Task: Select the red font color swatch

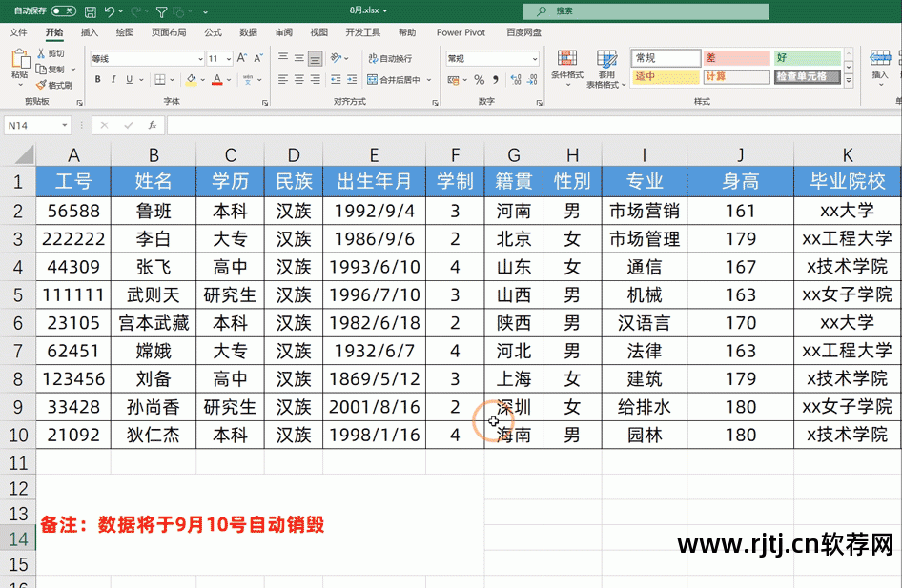Action: pyautogui.click(x=216, y=82)
